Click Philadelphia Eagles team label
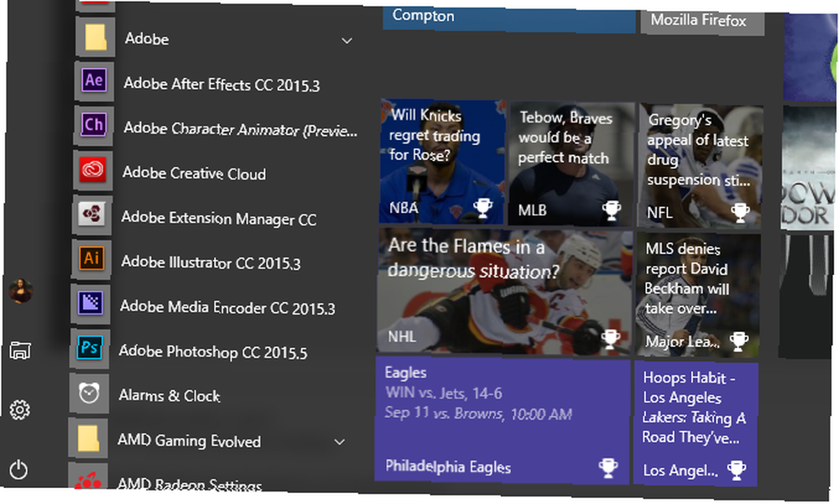839x504 pixels. (x=448, y=466)
